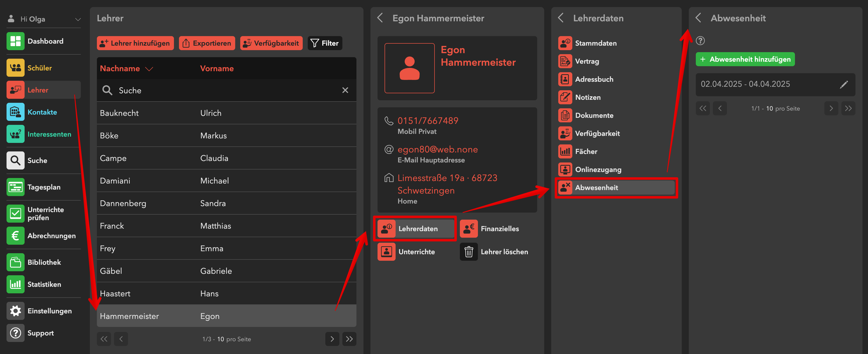This screenshot has width=868, height=354.
Task: Go to next page of teacher list
Action: (x=332, y=339)
